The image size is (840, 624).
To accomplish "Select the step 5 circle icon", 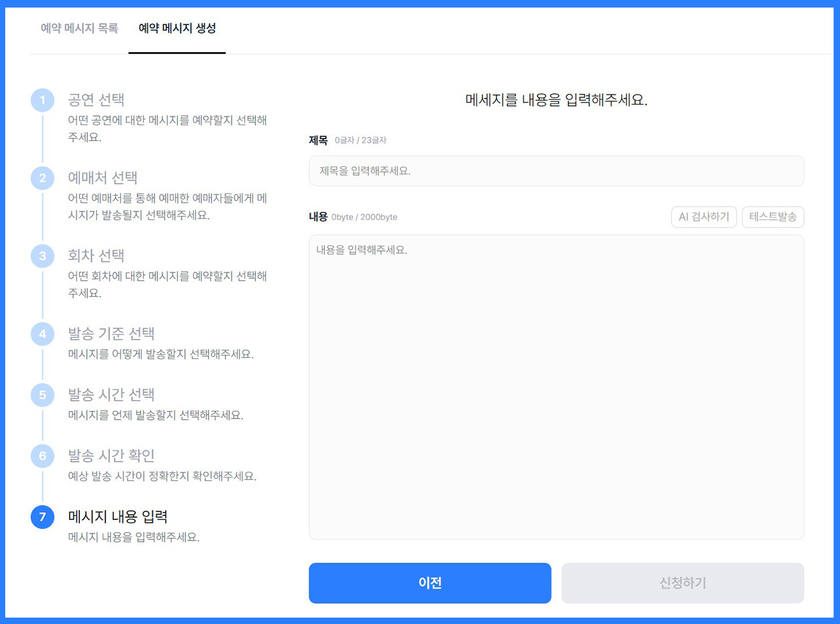I will tap(42, 395).
